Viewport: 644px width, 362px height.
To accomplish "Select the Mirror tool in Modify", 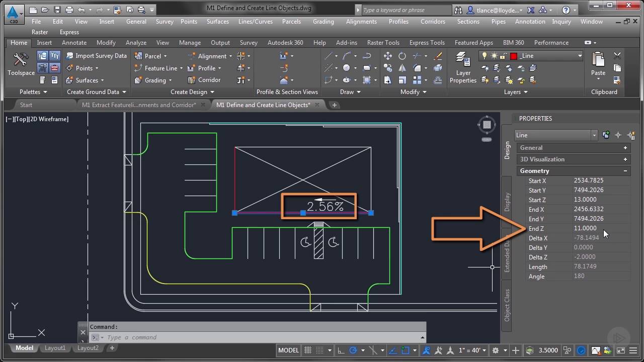I will click(x=402, y=68).
